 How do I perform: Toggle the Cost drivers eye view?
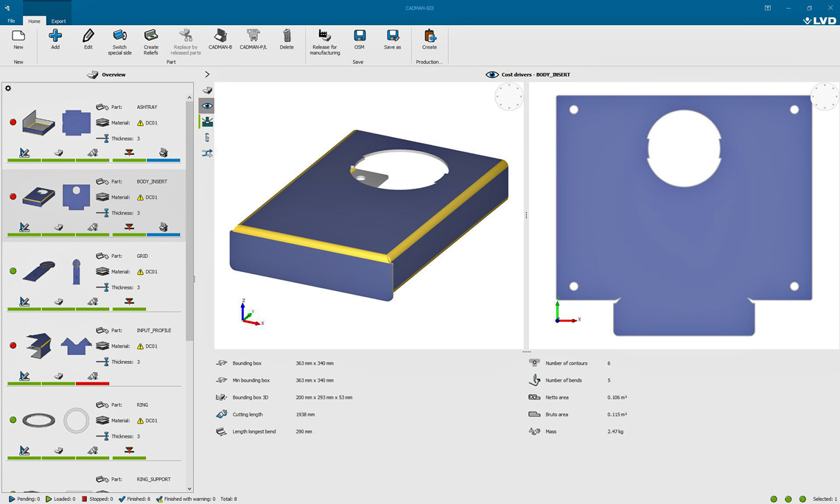207,106
